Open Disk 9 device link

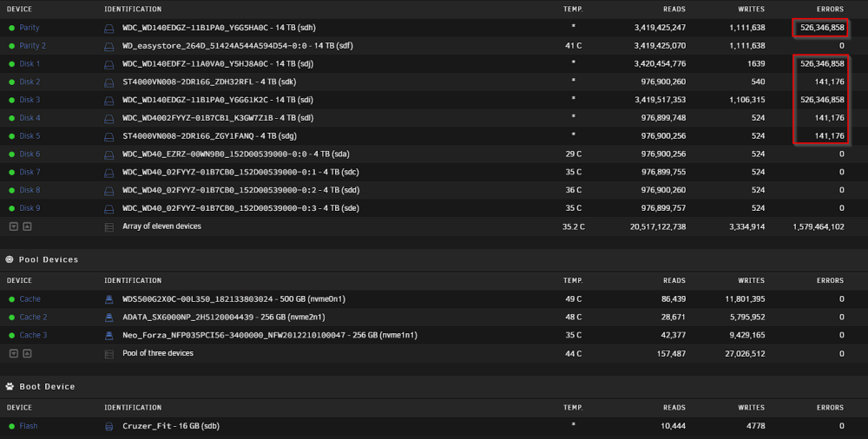(30, 208)
